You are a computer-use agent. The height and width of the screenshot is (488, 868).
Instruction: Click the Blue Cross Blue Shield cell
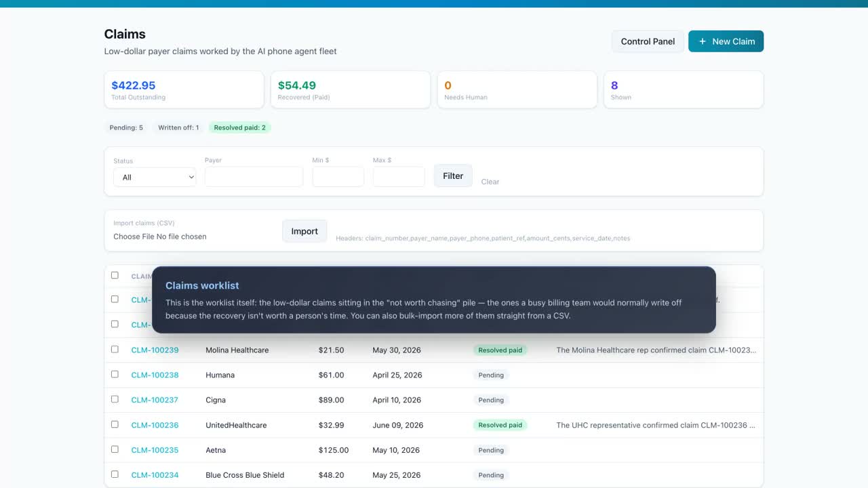[x=245, y=476]
